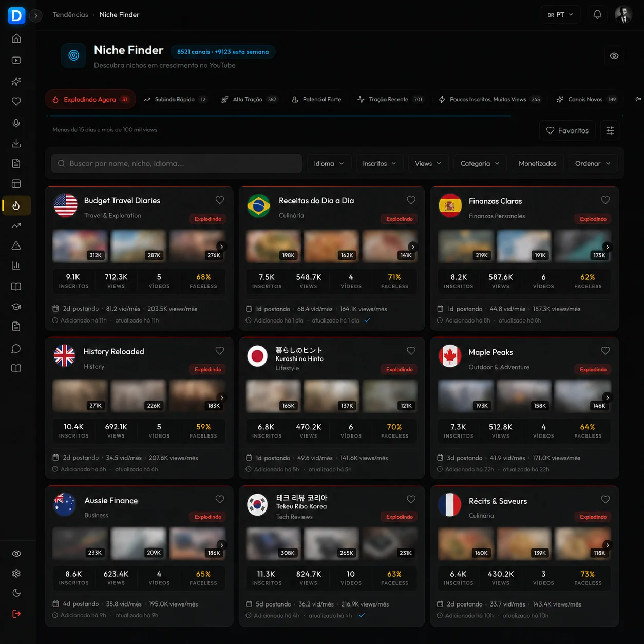Open the Categoria filter dropdown
644x644 pixels.
(480, 163)
